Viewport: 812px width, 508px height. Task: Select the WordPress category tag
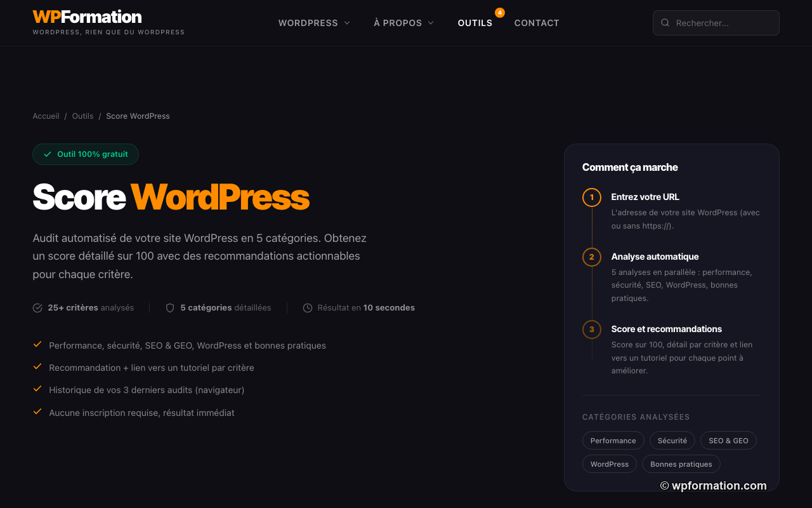(x=610, y=464)
